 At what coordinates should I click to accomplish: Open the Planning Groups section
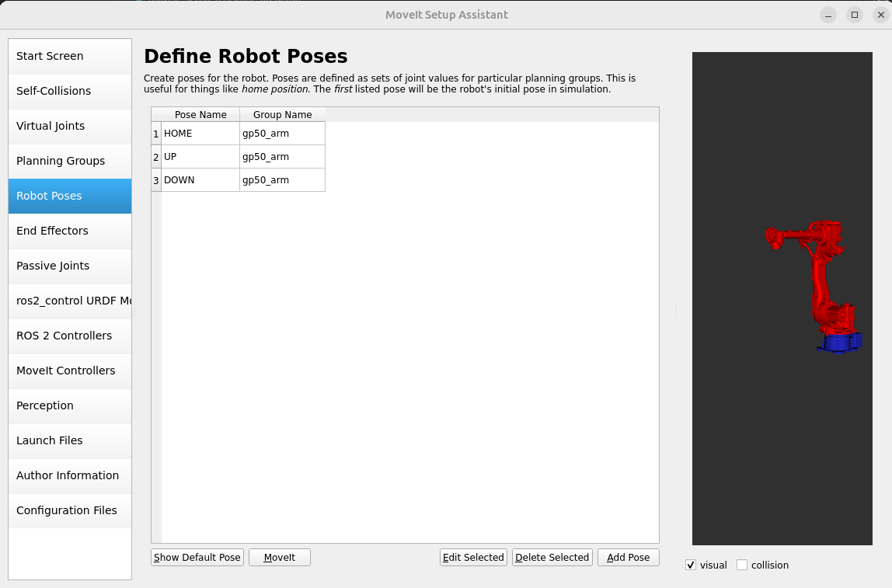coord(70,161)
